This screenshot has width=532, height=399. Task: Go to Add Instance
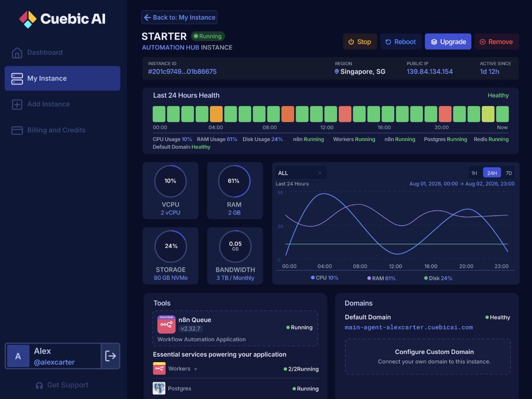(62, 104)
